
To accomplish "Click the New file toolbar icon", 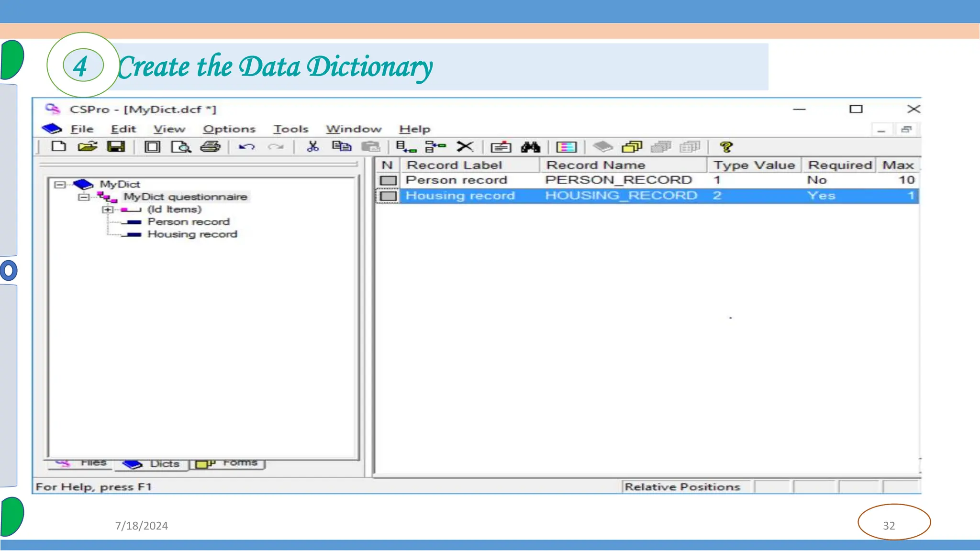I will tap(58, 147).
